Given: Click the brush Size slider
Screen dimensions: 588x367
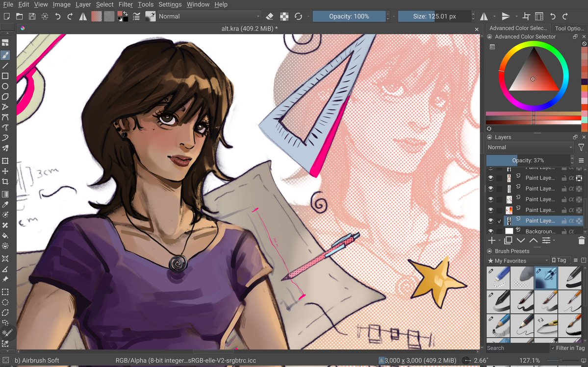Looking at the screenshot, I should coord(434,17).
